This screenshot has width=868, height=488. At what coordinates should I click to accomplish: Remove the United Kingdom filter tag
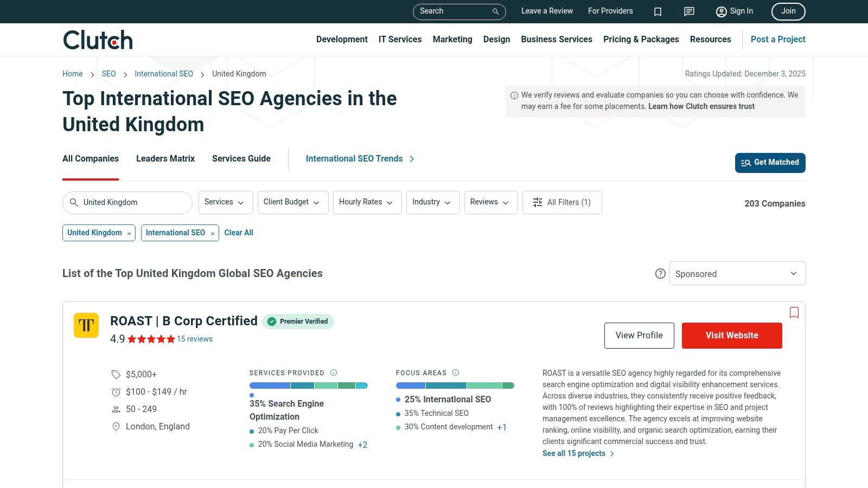click(x=129, y=234)
